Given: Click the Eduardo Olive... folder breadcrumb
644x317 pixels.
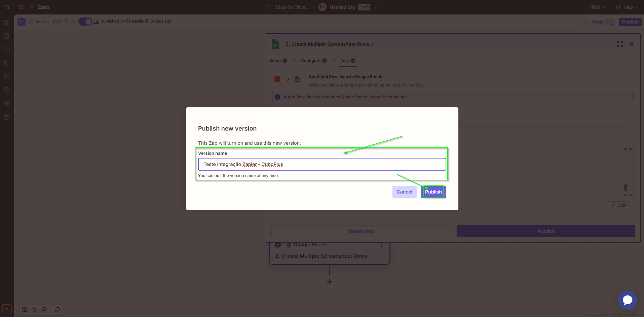Looking at the screenshot, I should [292, 7].
